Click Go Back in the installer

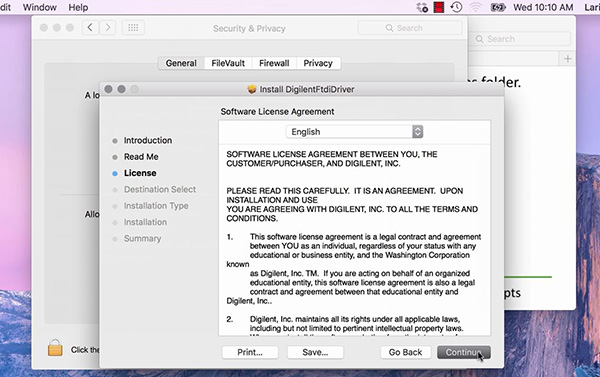[x=405, y=352]
